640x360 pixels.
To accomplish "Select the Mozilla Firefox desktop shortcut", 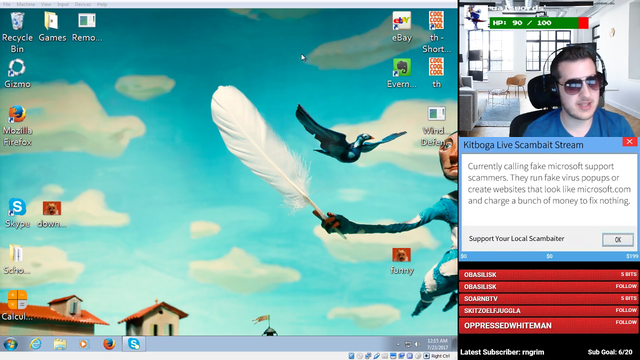I will pos(17,126).
